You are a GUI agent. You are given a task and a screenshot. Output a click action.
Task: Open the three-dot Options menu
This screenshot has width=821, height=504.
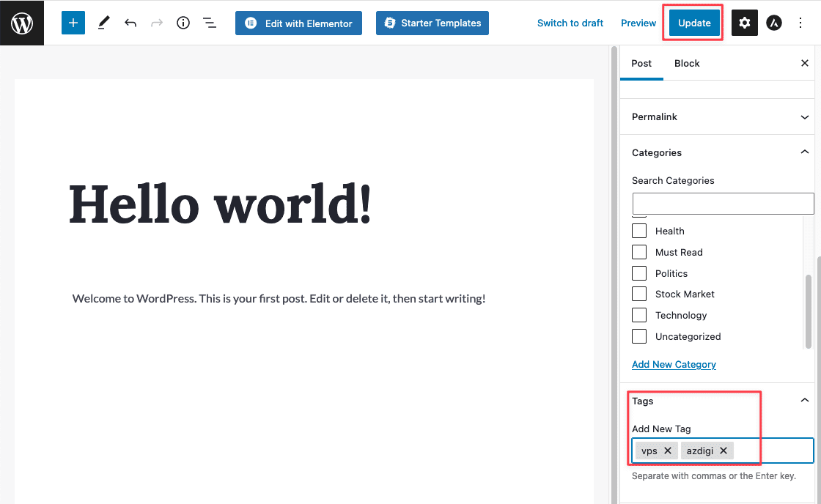(800, 23)
